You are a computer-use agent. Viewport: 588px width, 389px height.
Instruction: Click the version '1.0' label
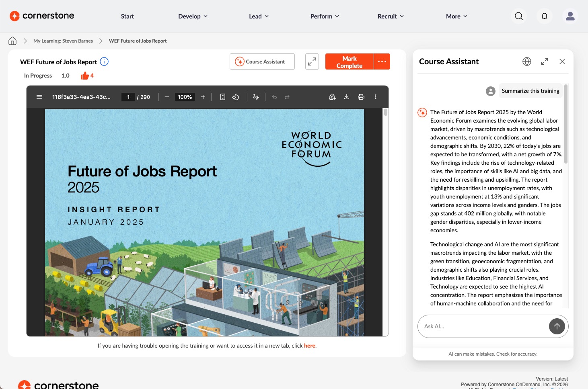click(66, 76)
